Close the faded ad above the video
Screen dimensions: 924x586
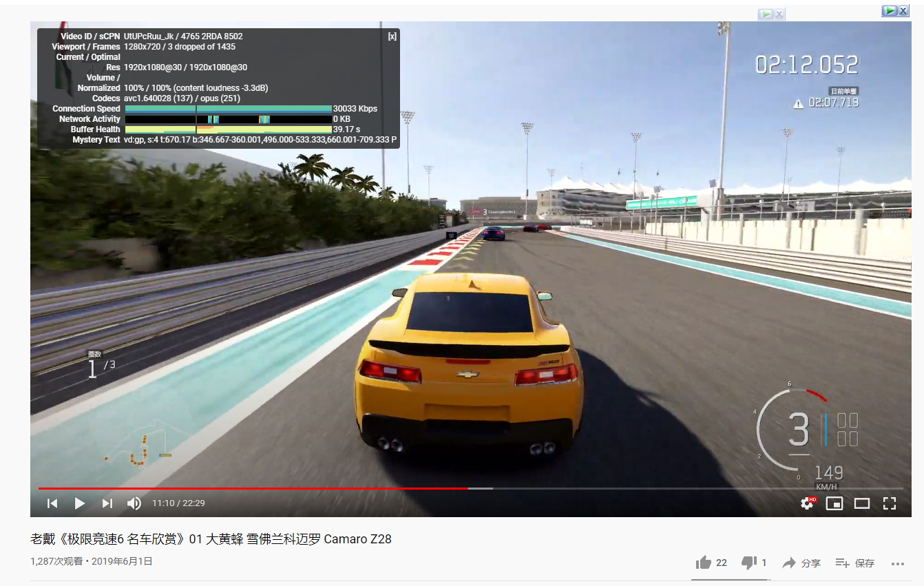[x=779, y=14]
